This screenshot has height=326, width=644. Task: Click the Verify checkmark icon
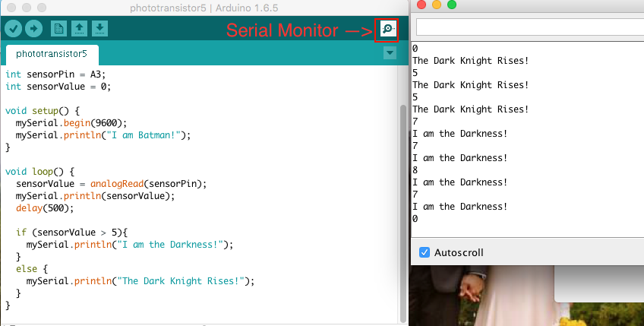(x=13, y=29)
